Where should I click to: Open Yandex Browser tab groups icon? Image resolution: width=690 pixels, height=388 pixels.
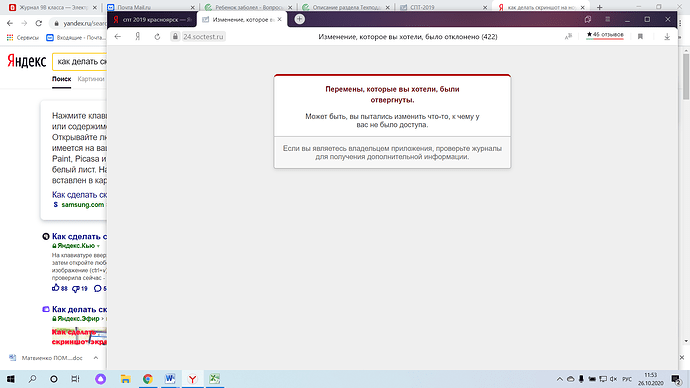(x=587, y=19)
